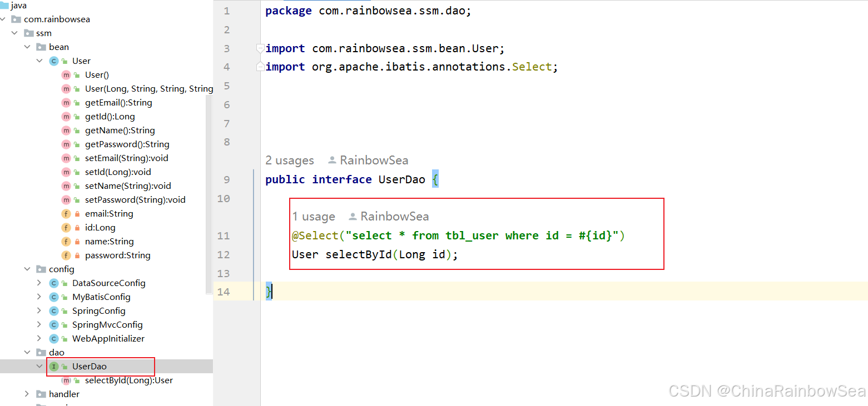Click the config folder icon
Image resolution: width=868 pixels, height=406 pixels.
[x=41, y=269]
